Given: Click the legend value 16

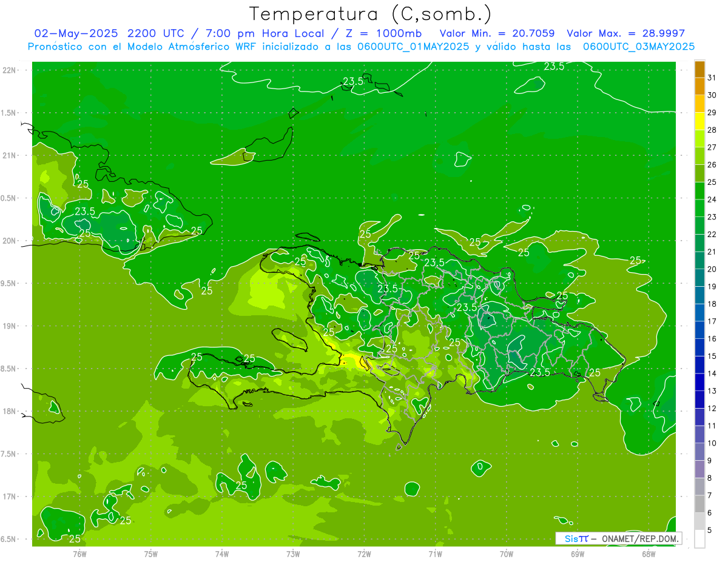Looking at the screenshot, I should (x=712, y=338).
